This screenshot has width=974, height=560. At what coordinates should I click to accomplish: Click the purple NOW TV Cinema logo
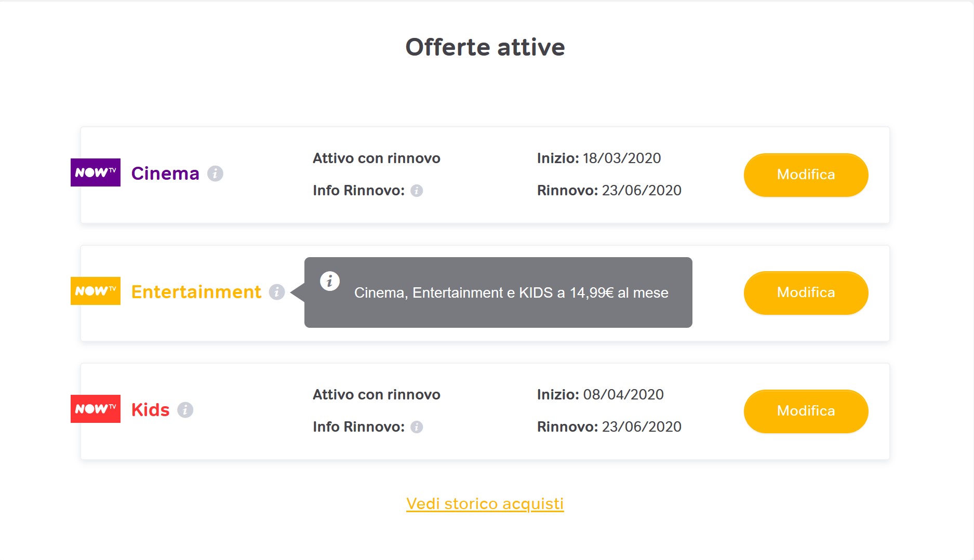point(96,172)
